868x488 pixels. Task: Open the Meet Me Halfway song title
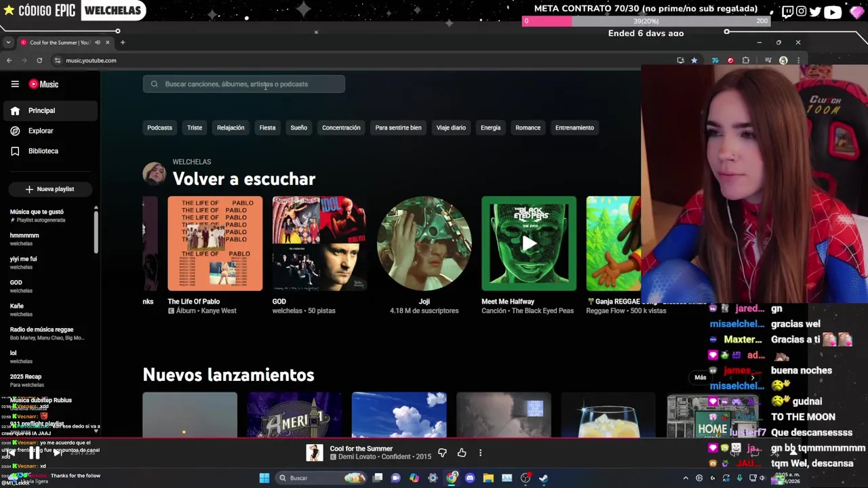(x=508, y=302)
